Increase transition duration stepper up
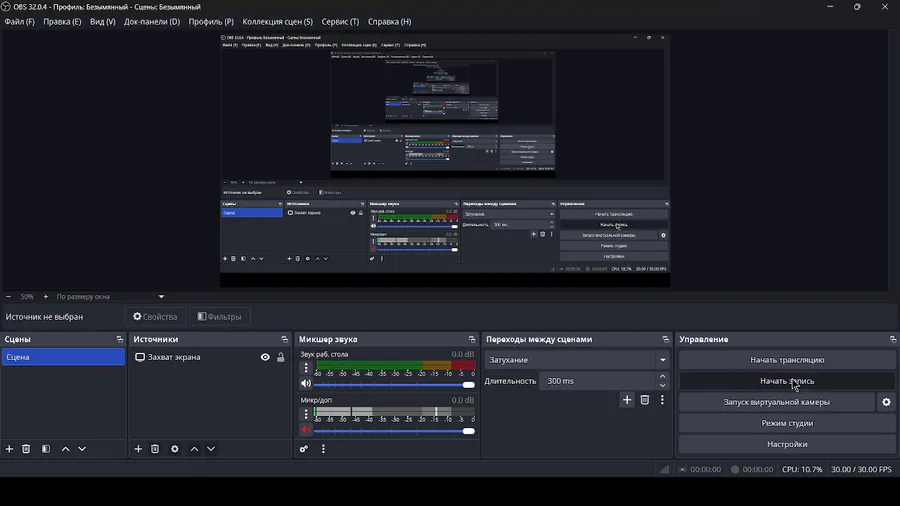The image size is (900, 506). click(x=662, y=376)
